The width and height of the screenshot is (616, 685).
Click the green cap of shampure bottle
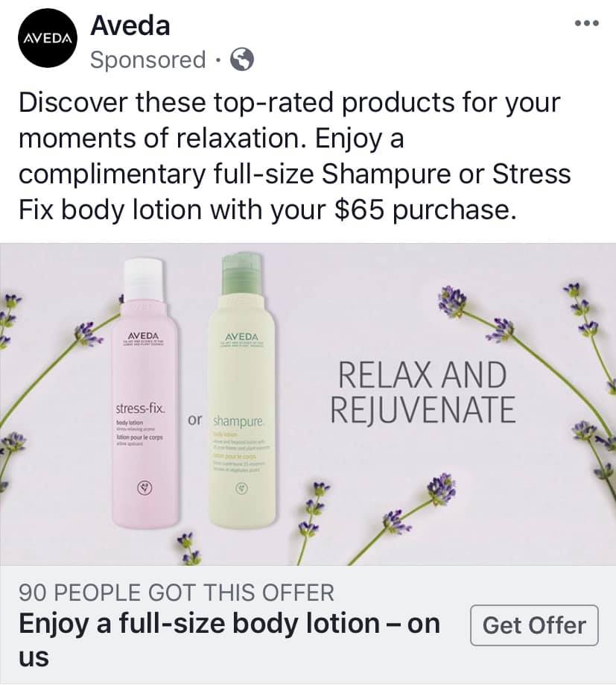[241, 274]
